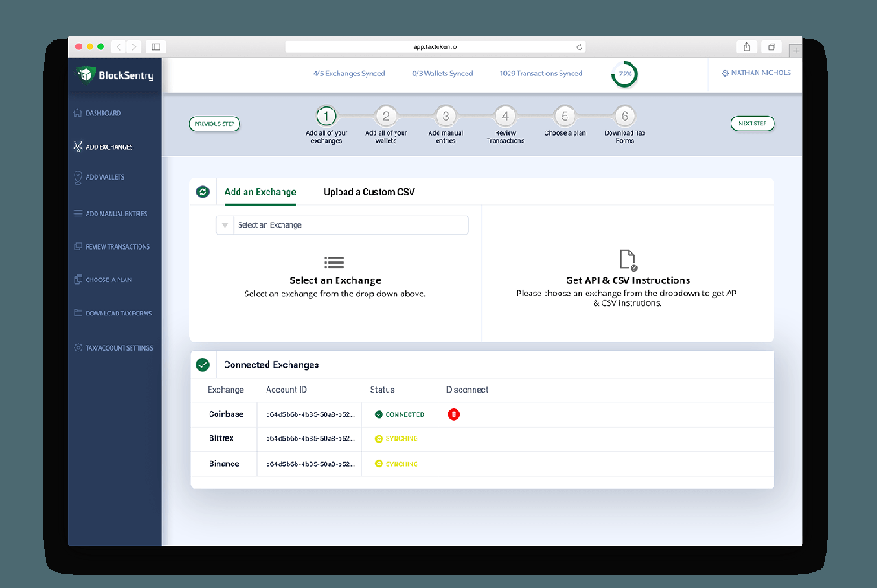Image resolution: width=877 pixels, height=588 pixels.
Task: Click the list icon above Select an Exchange
Action: tap(334, 262)
